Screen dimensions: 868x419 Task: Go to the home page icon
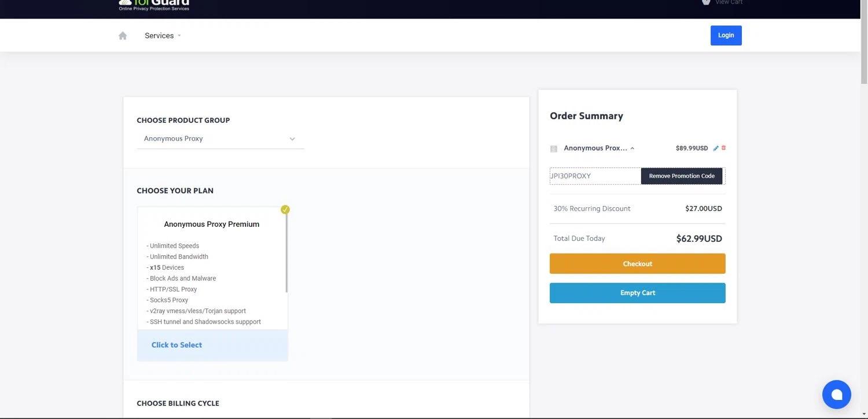click(x=123, y=35)
